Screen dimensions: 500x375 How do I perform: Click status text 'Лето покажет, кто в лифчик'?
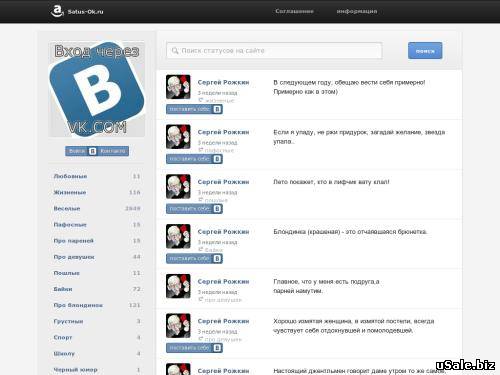[x=331, y=182]
